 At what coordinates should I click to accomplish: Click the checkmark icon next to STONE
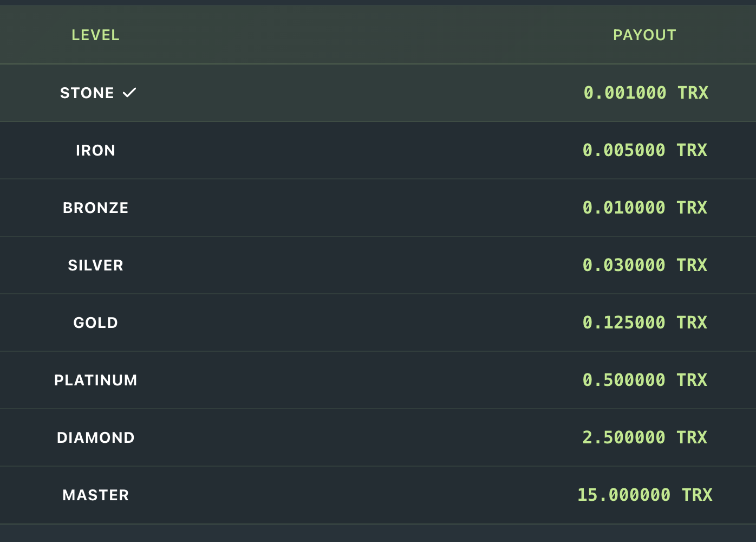pyautogui.click(x=129, y=93)
